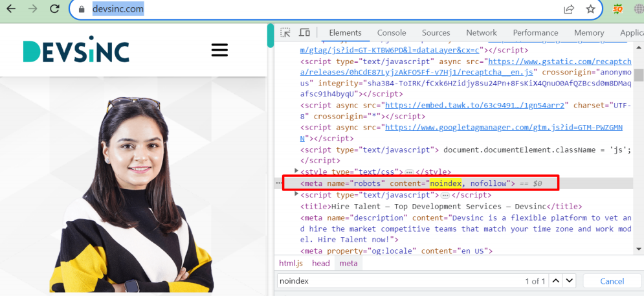Select head in the breadcrumb bar
Image resolution: width=644 pixels, height=296 pixels.
(x=321, y=263)
